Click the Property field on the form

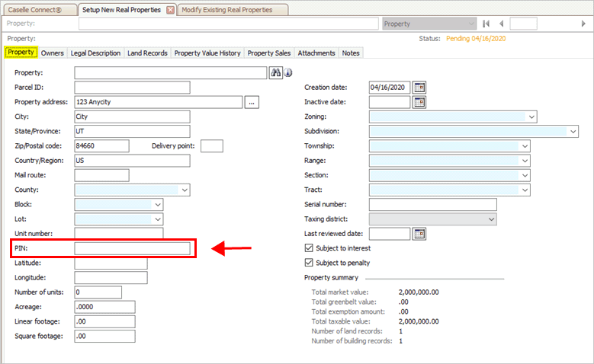[171, 72]
